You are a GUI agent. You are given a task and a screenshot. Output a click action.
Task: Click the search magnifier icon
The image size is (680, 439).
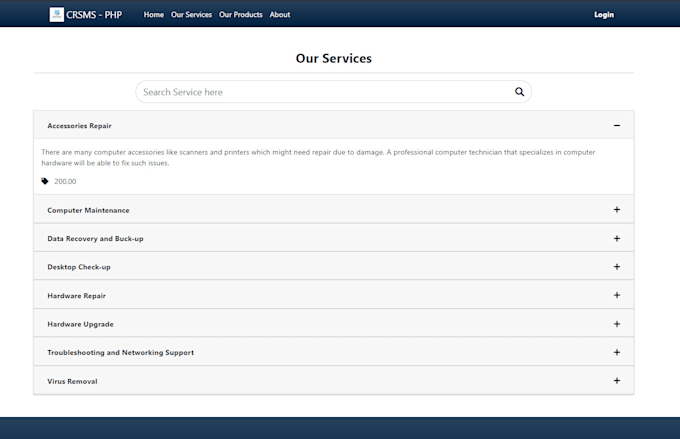point(519,92)
